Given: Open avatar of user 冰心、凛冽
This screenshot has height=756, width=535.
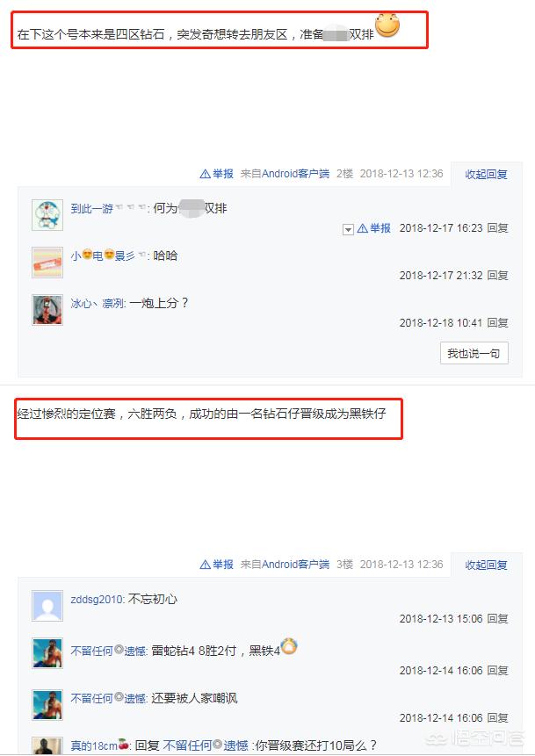Looking at the screenshot, I should pos(47,310).
